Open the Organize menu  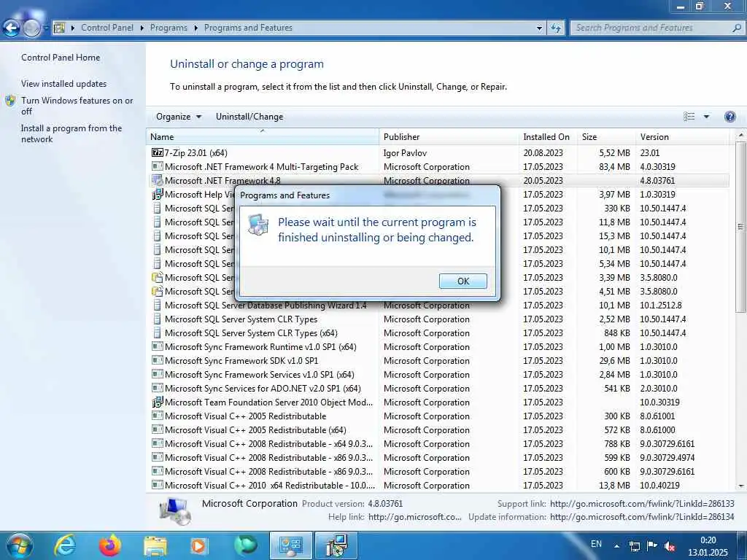pos(178,117)
